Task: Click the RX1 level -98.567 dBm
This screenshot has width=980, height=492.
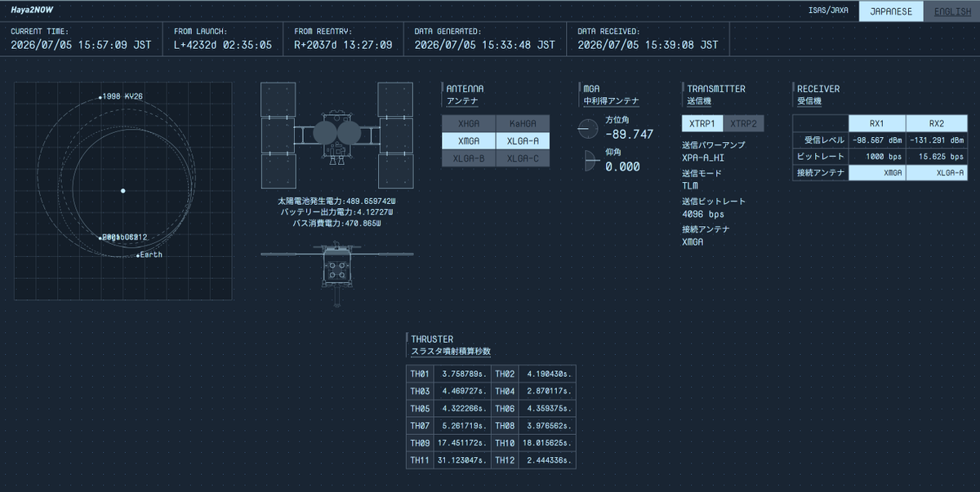Action: coord(877,140)
